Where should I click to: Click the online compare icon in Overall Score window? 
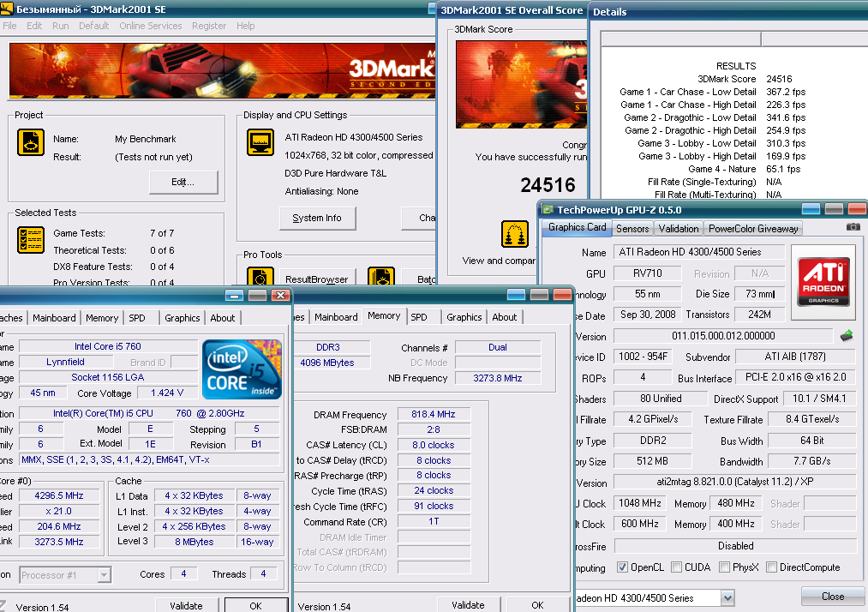pos(515,233)
